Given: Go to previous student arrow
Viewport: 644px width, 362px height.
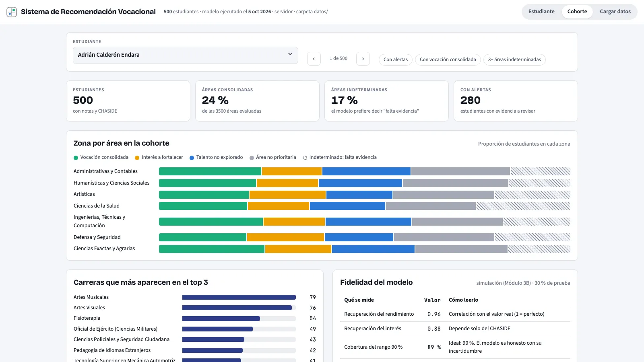Looking at the screenshot, I should tap(314, 59).
